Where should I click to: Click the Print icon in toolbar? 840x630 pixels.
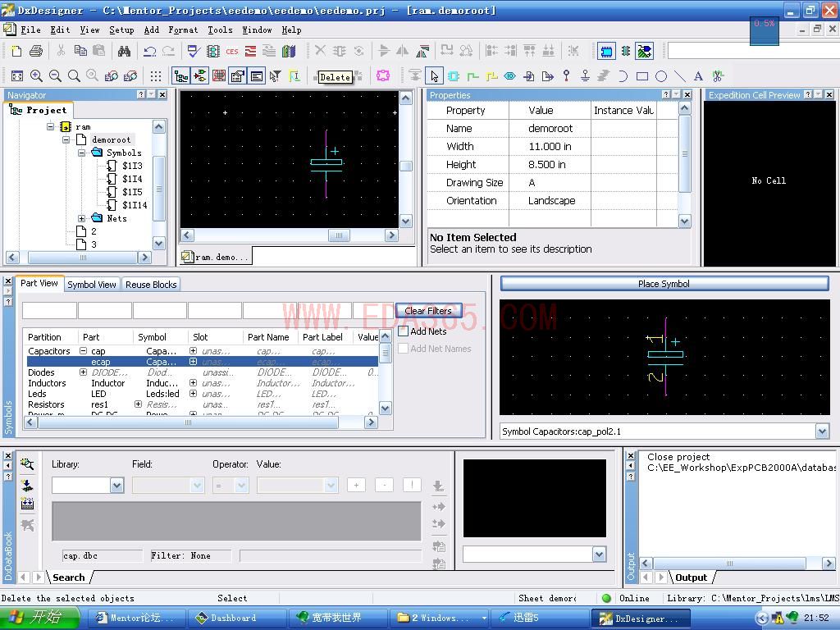tap(35, 51)
